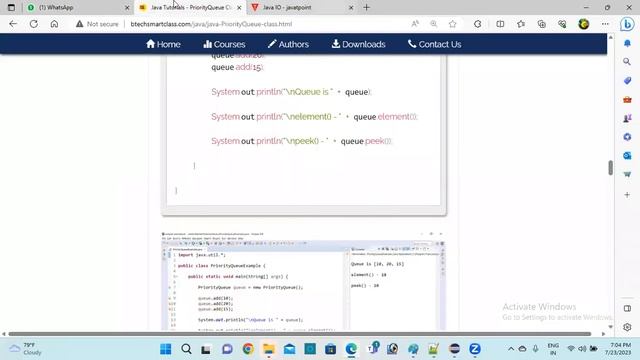Go back to previous page
The image size is (640, 360).
point(13,24)
